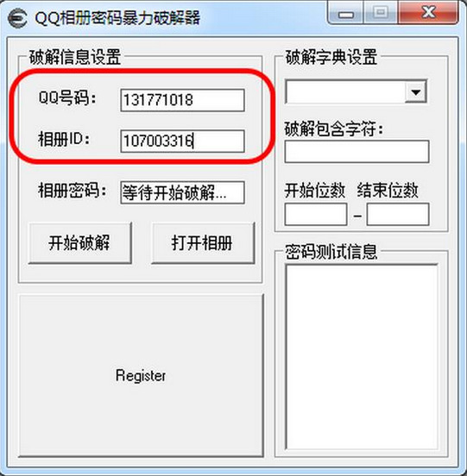This screenshot has width=467, height=476.
Task: Click the large Register button
Action: click(x=141, y=375)
